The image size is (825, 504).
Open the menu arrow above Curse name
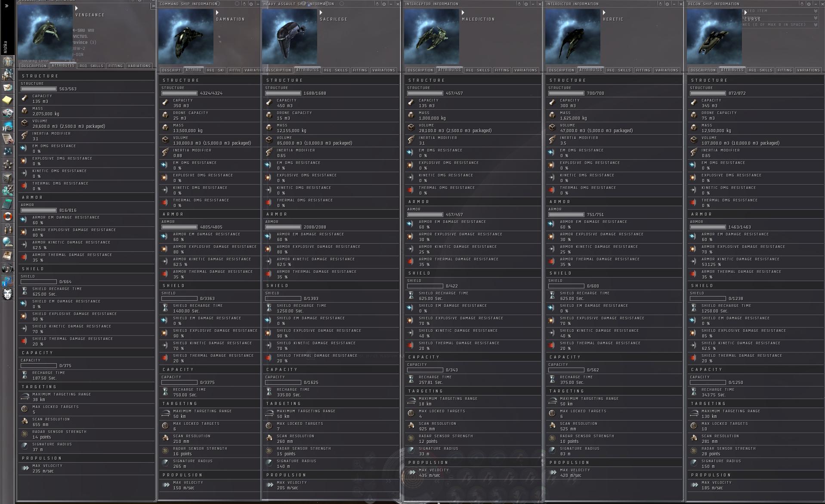[x=746, y=12]
